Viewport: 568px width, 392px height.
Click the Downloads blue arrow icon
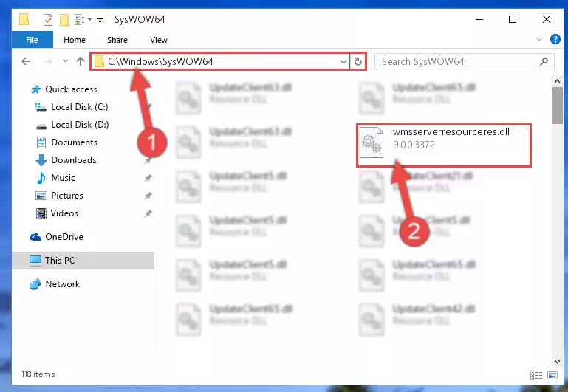point(41,160)
